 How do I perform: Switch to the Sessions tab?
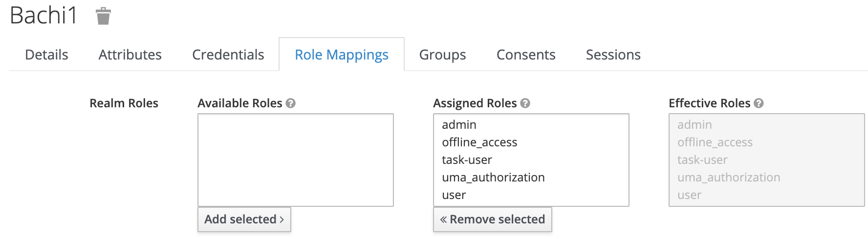(x=613, y=55)
